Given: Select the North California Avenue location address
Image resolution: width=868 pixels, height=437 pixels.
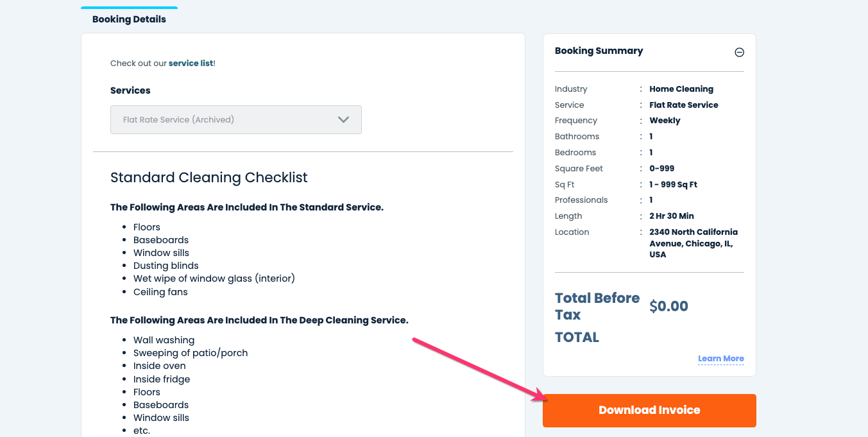Looking at the screenshot, I should 693,243.
